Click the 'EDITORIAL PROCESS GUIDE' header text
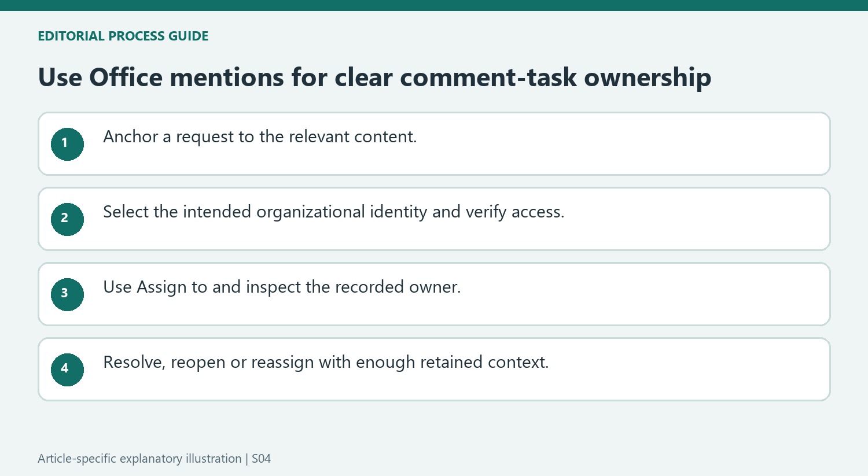The height and width of the screenshot is (476, 868). pos(123,36)
